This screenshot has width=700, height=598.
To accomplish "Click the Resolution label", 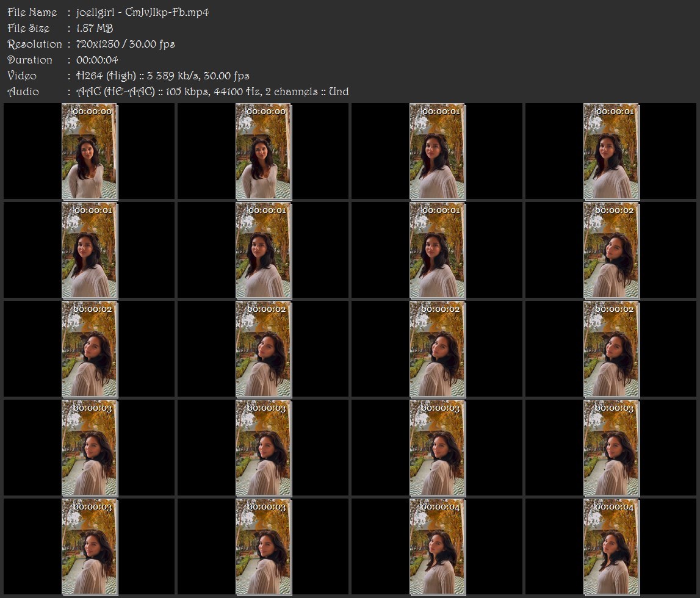I will [35, 44].
